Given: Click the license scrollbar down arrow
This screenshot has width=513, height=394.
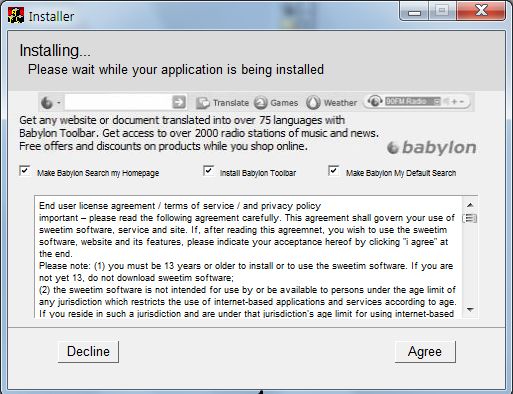Looking at the screenshot, I should (x=470, y=310).
